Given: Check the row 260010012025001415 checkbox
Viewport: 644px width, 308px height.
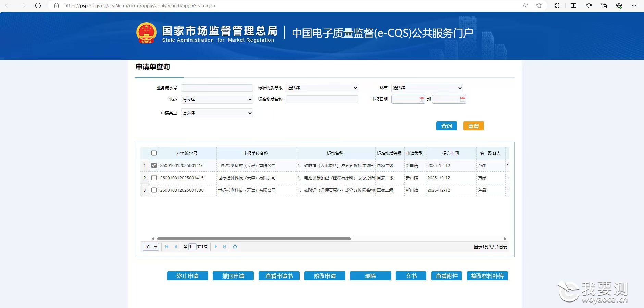Looking at the screenshot, I should click(154, 178).
